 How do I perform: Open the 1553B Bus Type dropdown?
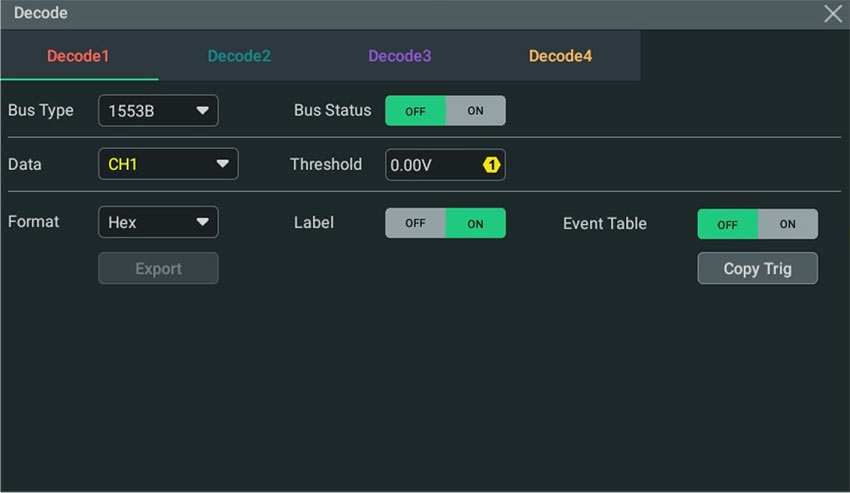[x=158, y=111]
